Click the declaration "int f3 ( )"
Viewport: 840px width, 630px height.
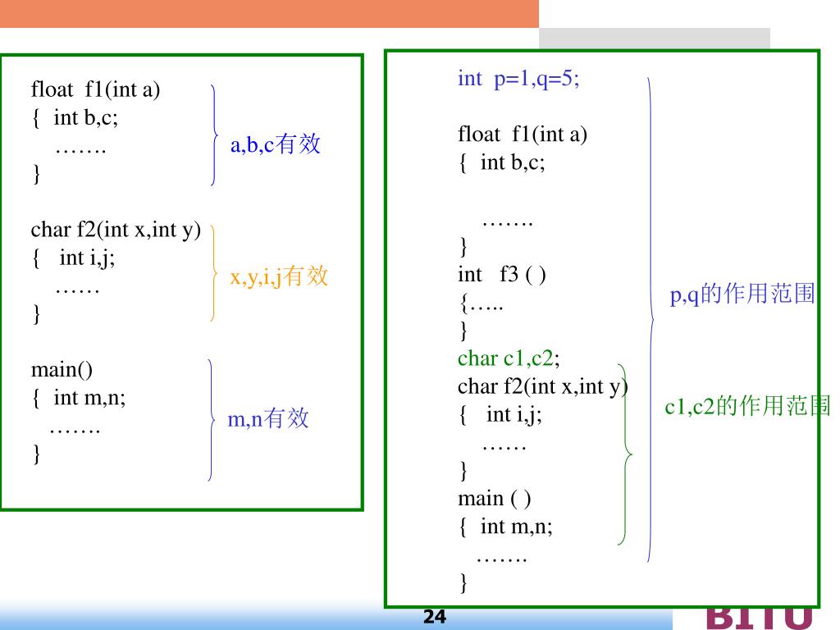coord(501,275)
